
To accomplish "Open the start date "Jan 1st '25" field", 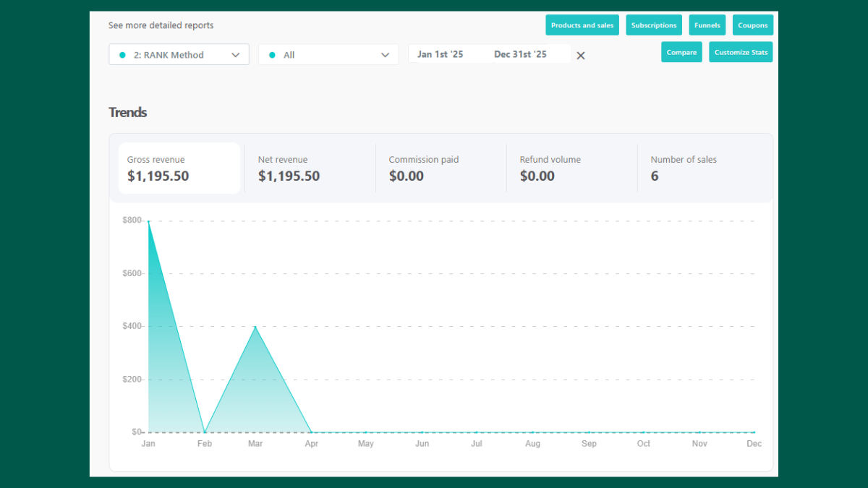I will [443, 53].
